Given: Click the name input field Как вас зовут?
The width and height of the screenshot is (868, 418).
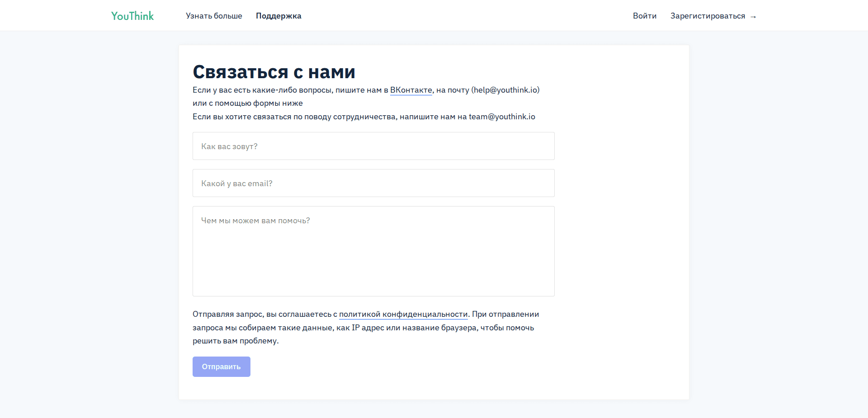Looking at the screenshot, I should [x=373, y=146].
